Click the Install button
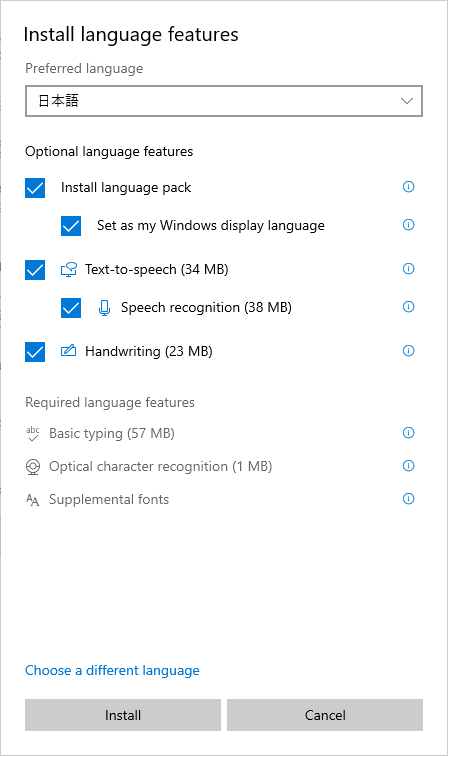 [123, 715]
